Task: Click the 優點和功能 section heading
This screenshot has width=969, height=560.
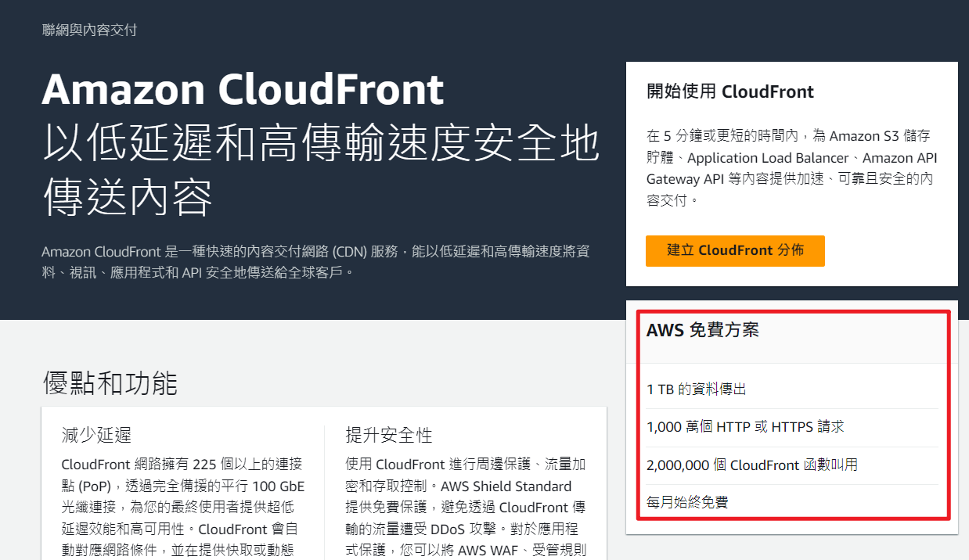Action: click(x=110, y=383)
